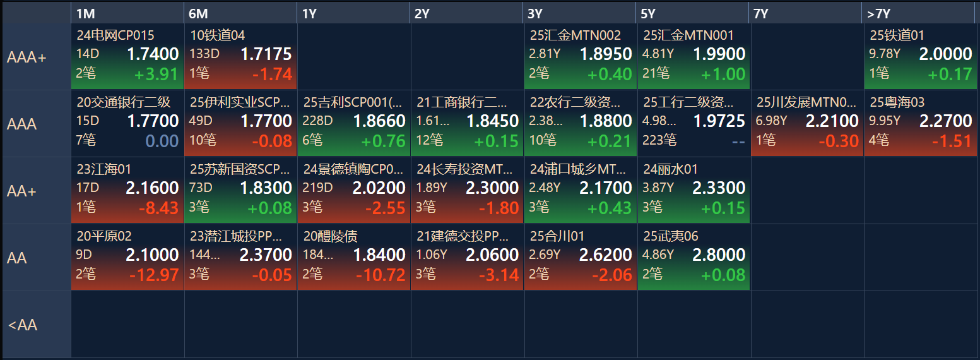Viewport: 980px width, 360px height.
Task: Open the 24长寿投资MT bond cell
Action: [x=467, y=191]
